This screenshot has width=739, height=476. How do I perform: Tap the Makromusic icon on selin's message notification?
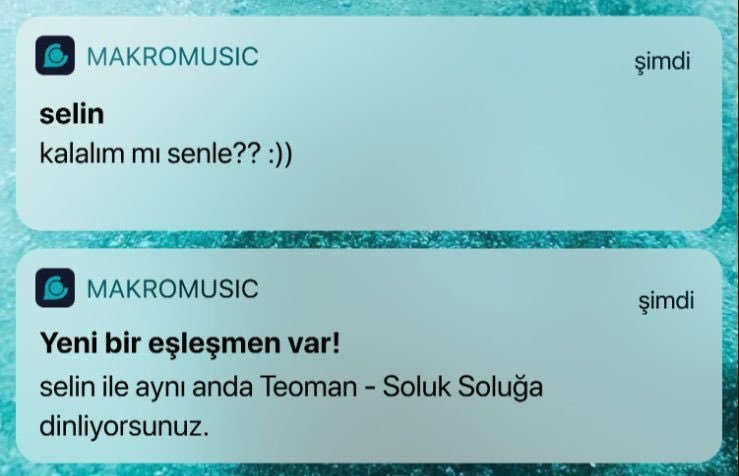click(x=55, y=55)
